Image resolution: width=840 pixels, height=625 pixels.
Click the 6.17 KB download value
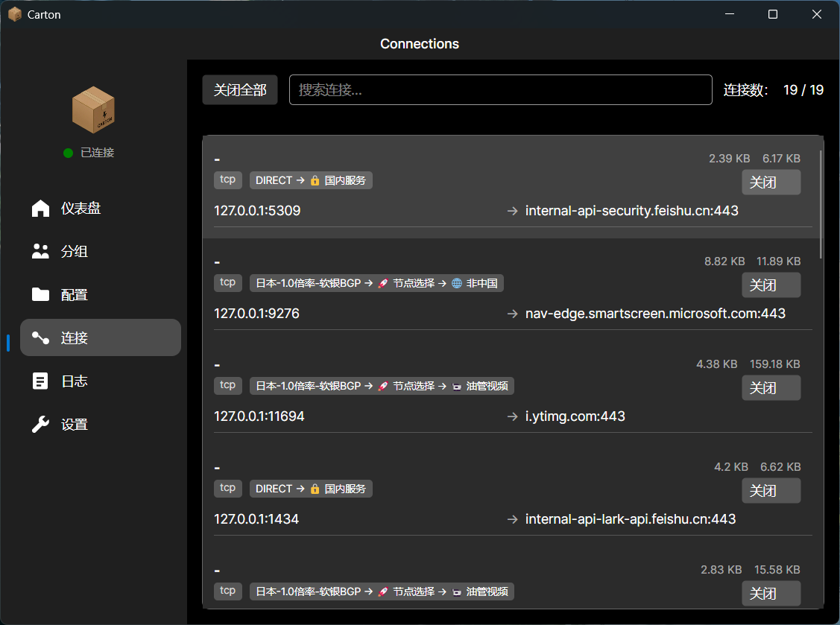click(x=781, y=159)
